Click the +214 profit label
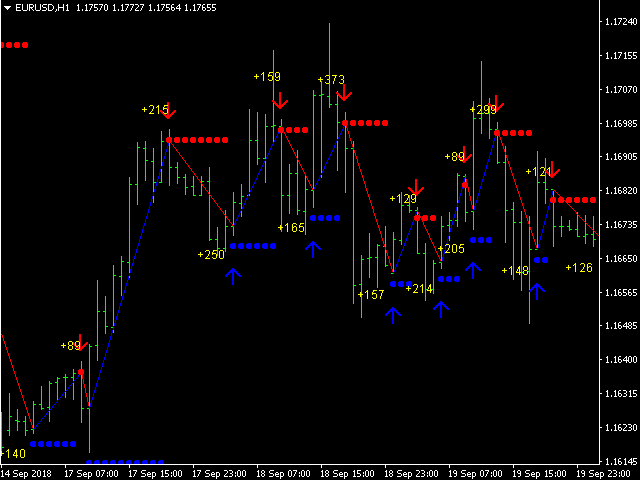Viewport: 640px width, 480px height. pyautogui.click(x=419, y=289)
